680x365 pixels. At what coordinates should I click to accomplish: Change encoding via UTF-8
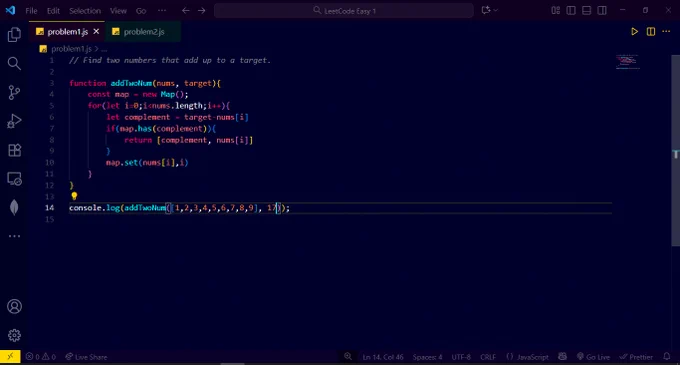coord(461,357)
